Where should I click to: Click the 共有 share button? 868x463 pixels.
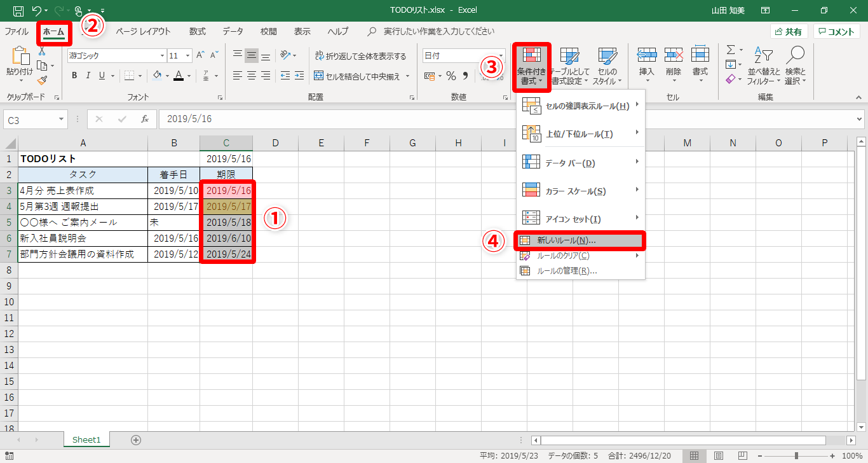click(x=789, y=32)
